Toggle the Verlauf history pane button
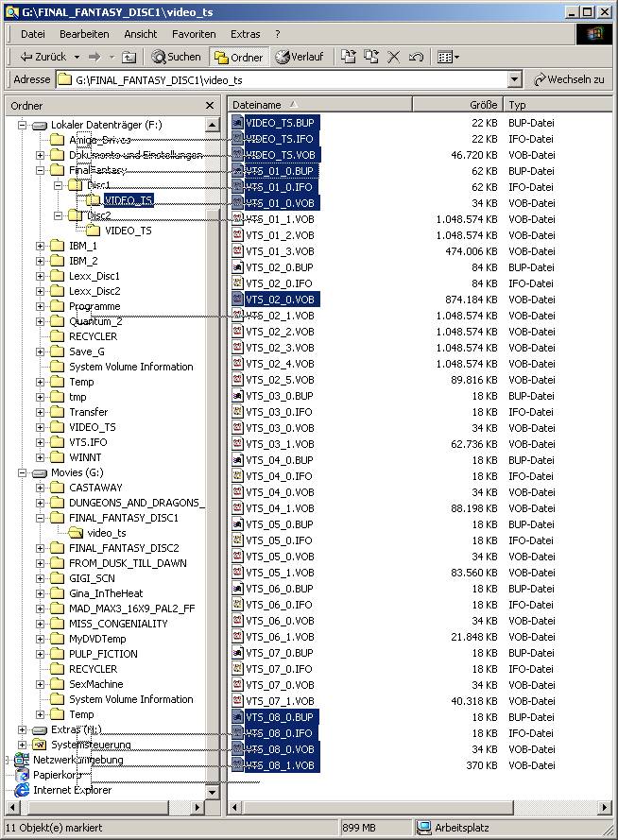The height and width of the screenshot is (840, 618). pyautogui.click(x=299, y=58)
